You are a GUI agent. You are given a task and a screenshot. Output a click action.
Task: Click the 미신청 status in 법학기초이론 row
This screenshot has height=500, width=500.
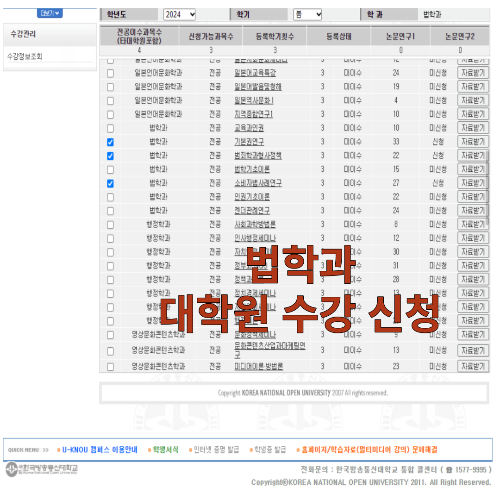coord(438,170)
